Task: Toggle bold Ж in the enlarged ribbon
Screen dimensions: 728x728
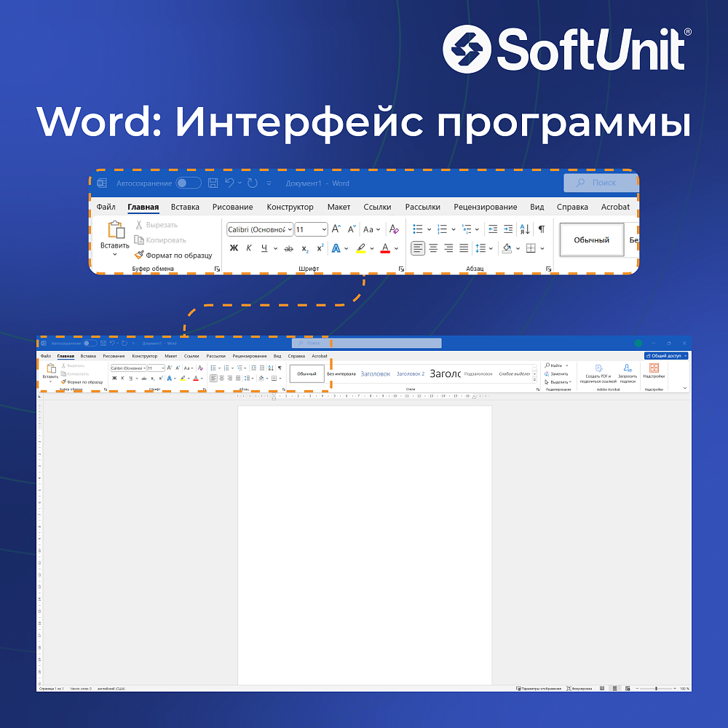Action: click(234, 248)
